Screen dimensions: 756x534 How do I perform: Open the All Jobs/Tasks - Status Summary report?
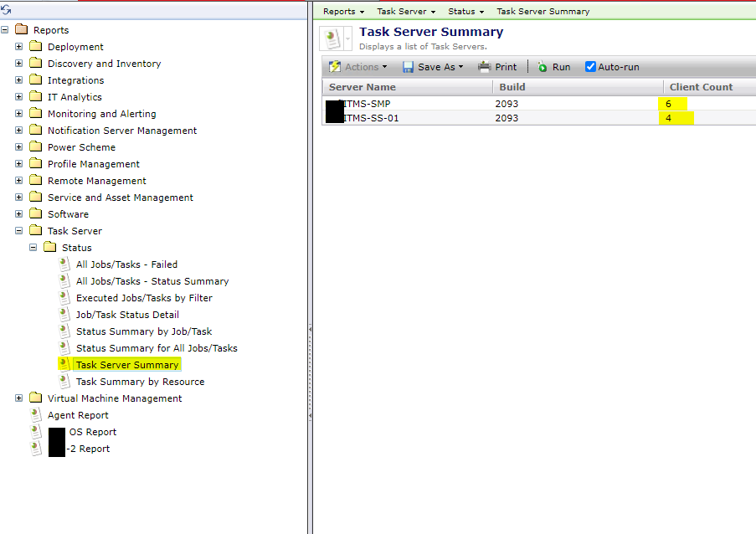pos(152,281)
